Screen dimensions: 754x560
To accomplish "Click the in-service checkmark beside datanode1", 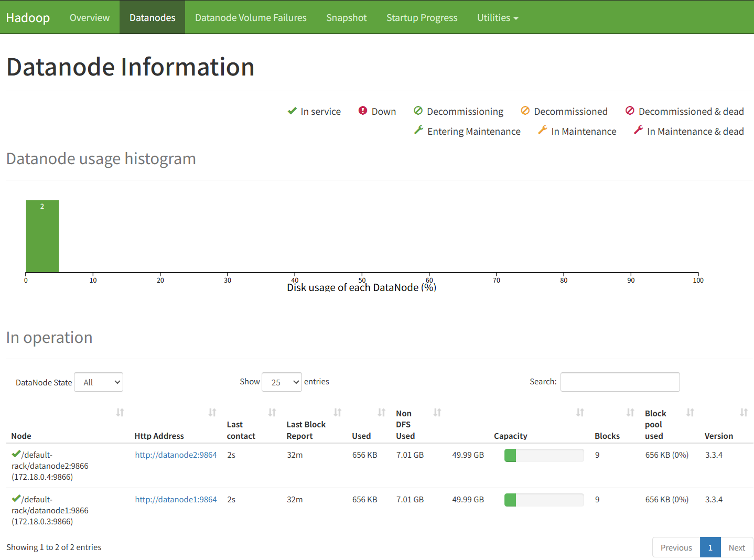I will coord(16,499).
